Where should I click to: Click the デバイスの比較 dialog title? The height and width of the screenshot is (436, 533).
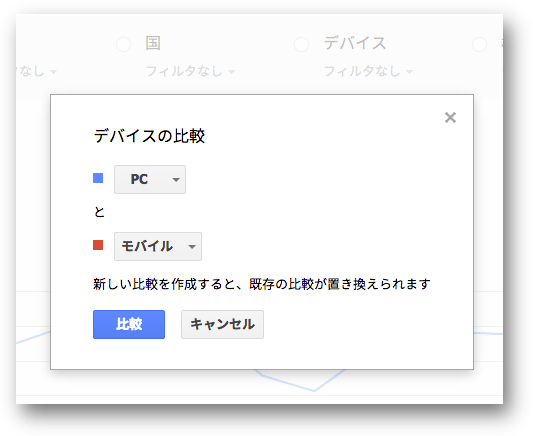(x=149, y=136)
